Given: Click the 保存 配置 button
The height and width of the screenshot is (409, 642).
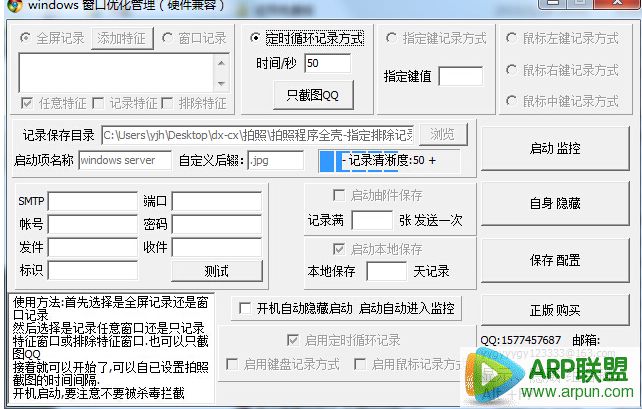Looking at the screenshot, I should tap(555, 260).
